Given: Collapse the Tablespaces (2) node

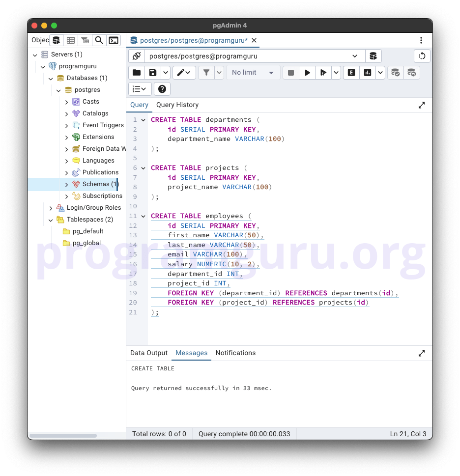Looking at the screenshot, I should pos(51,220).
